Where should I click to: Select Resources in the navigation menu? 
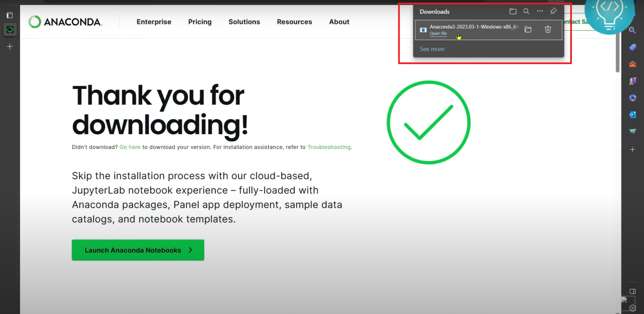click(x=294, y=22)
